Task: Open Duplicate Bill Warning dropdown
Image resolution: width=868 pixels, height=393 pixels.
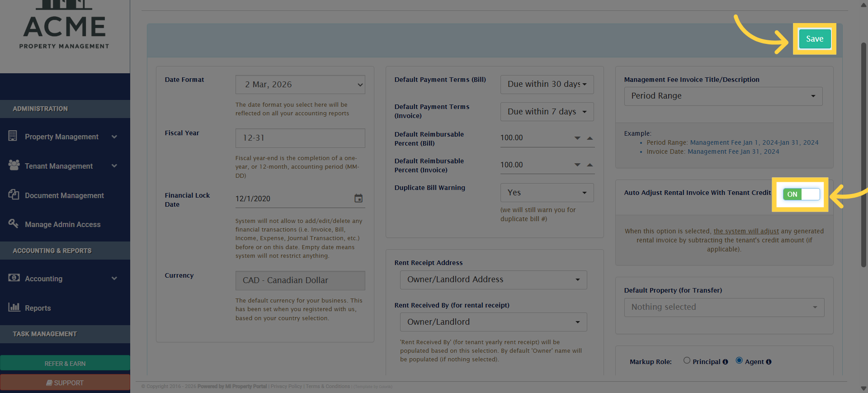Action: [x=547, y=193]
